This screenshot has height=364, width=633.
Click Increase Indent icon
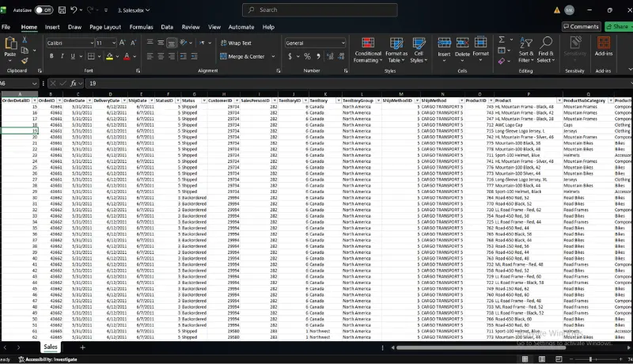pos(194,56)
